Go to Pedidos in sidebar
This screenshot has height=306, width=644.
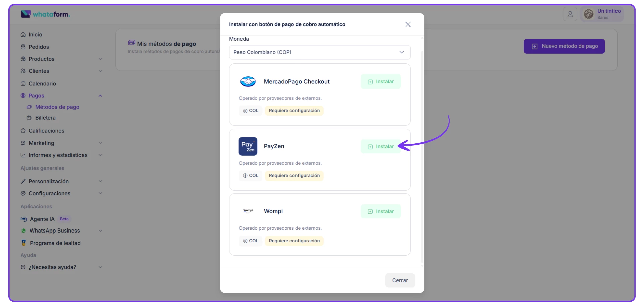39,47
